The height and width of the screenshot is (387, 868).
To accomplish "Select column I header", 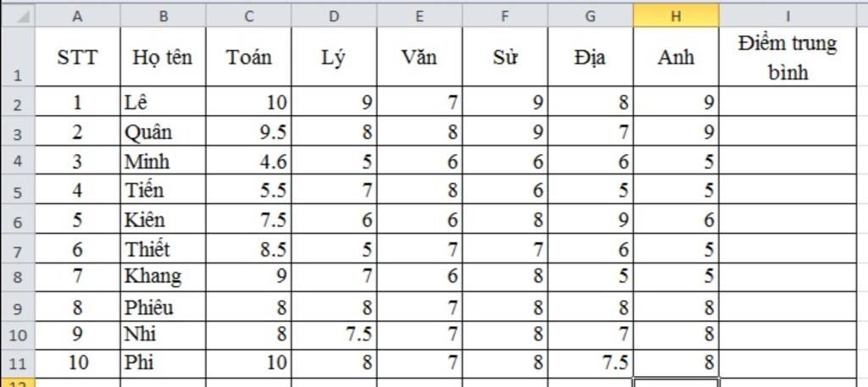I will coord(788,15).
